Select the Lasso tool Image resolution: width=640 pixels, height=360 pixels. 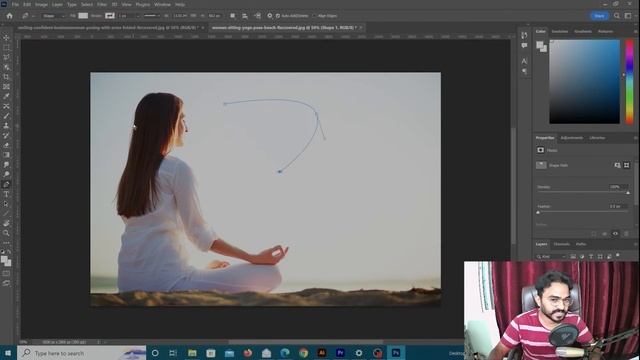6,57
